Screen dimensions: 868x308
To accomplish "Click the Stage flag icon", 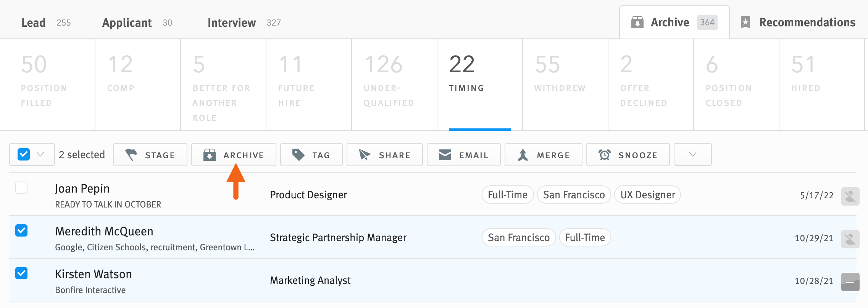I will point(131,155).
